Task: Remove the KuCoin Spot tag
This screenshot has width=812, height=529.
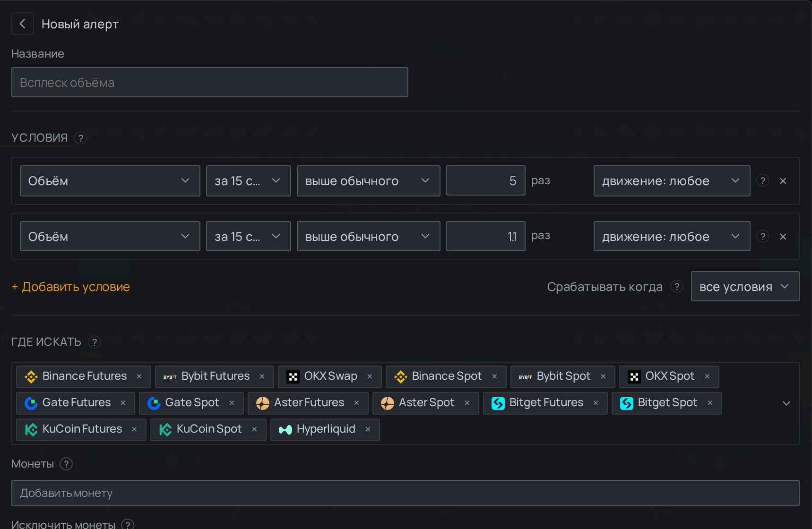Action: (254, 429)
